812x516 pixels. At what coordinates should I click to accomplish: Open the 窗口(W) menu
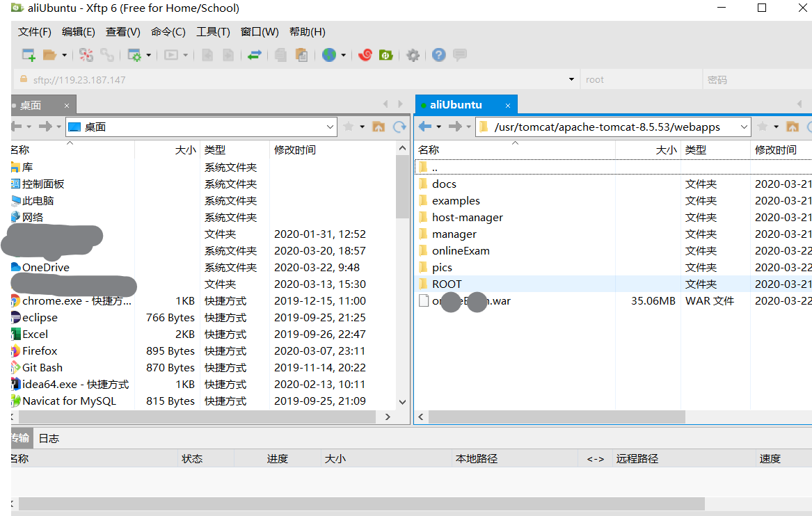[x=260, y=32]
